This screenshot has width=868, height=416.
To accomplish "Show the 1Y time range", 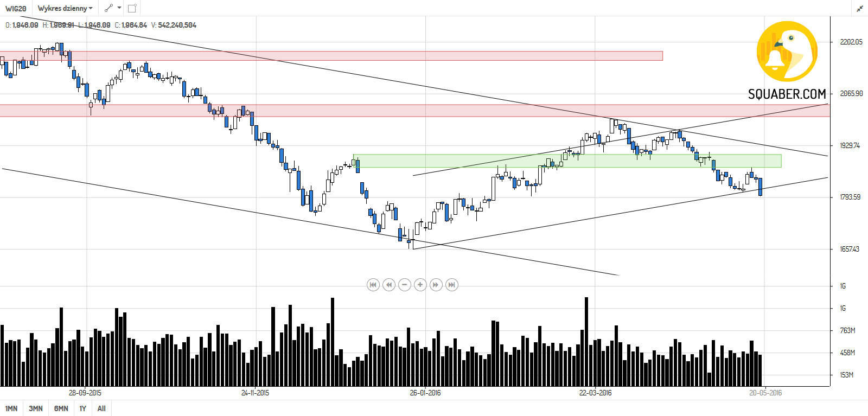I will (83, 408).
